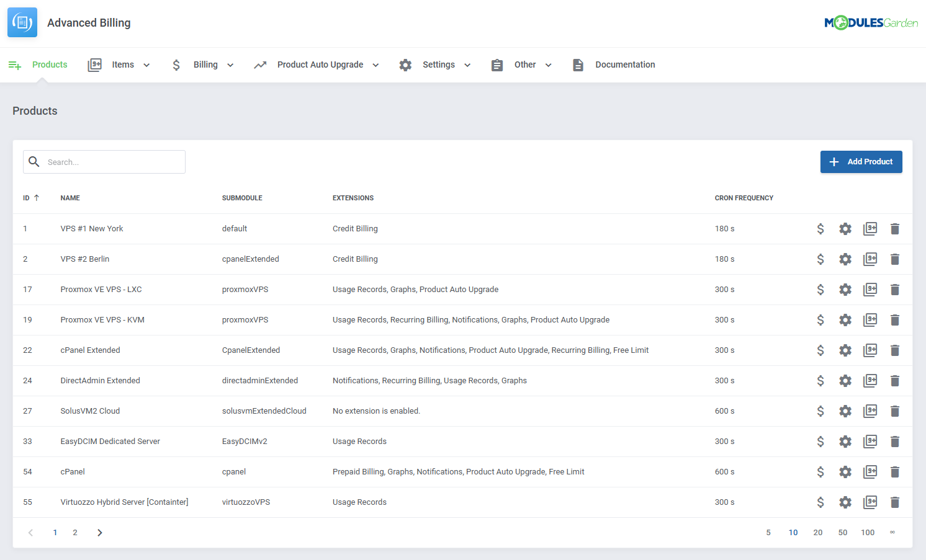
Task: Click 'DirectAdmin Extended' product name
Action: 100,381
